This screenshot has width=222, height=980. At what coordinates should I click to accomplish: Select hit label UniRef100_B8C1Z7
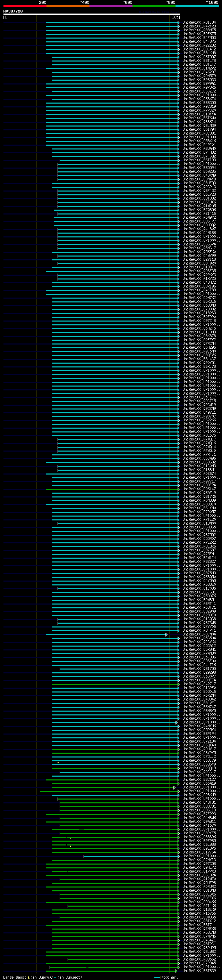tap(199, 779)
